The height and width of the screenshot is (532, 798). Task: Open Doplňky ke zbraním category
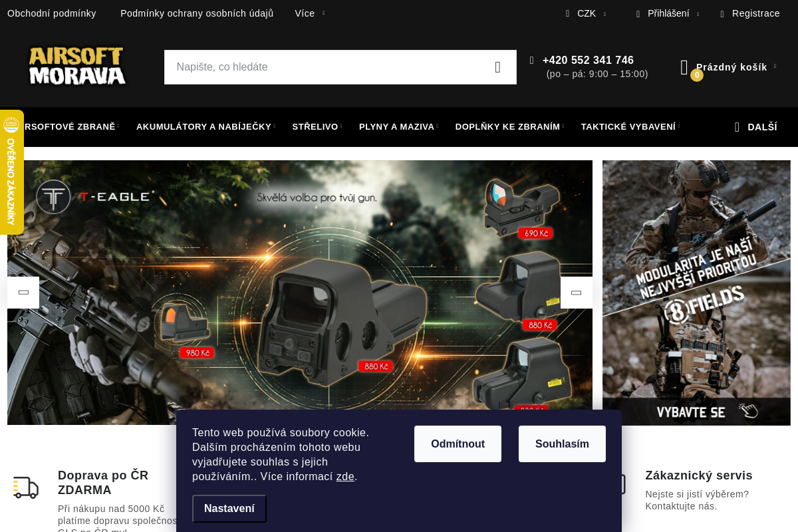click(x=507, y=126)
